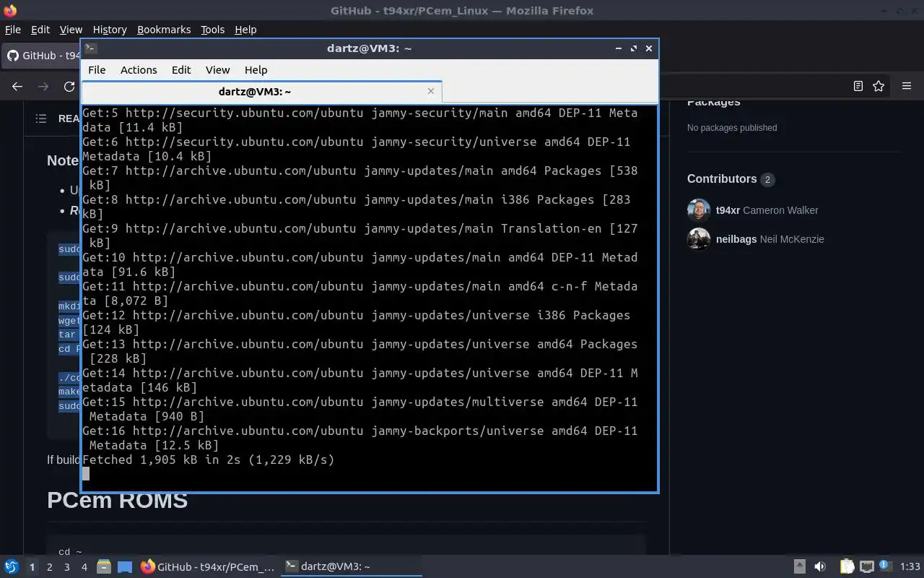Open Firefox Bookmarks menu

pos(164,30)
